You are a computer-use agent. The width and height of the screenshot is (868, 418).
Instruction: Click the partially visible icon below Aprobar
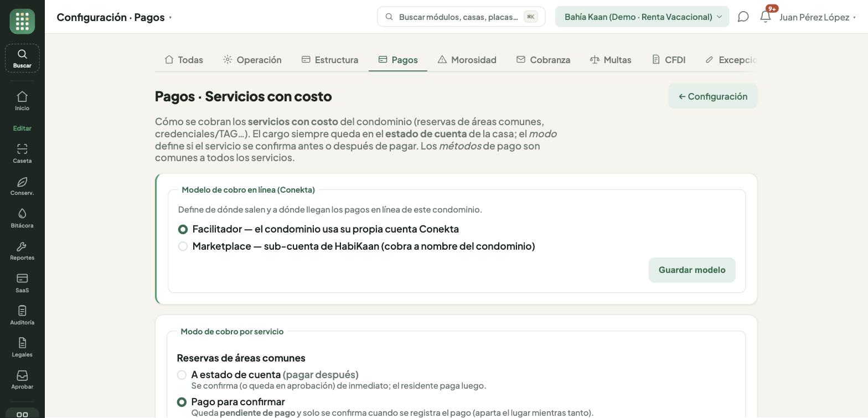pyautogui.click(x=22, y=414)
